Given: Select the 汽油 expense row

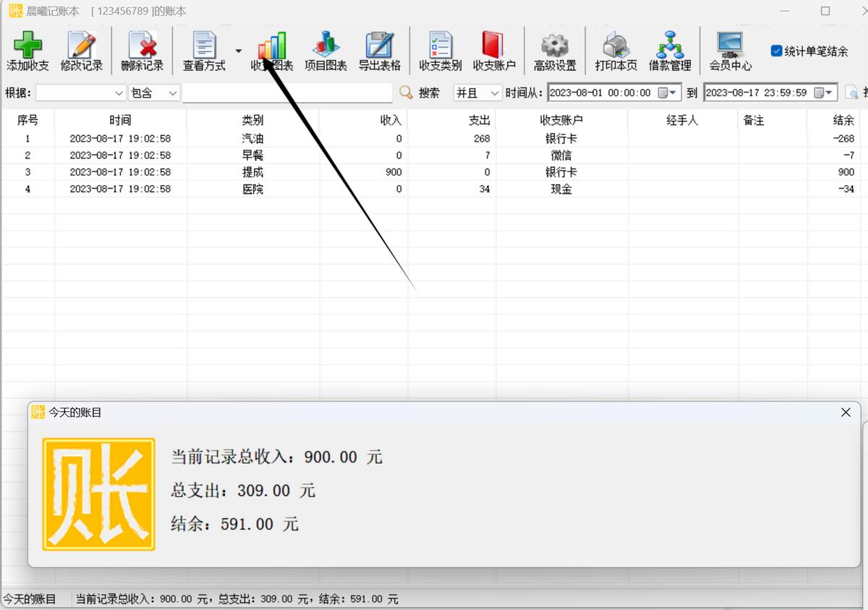Looking at the screenshot, I should 253,138.
